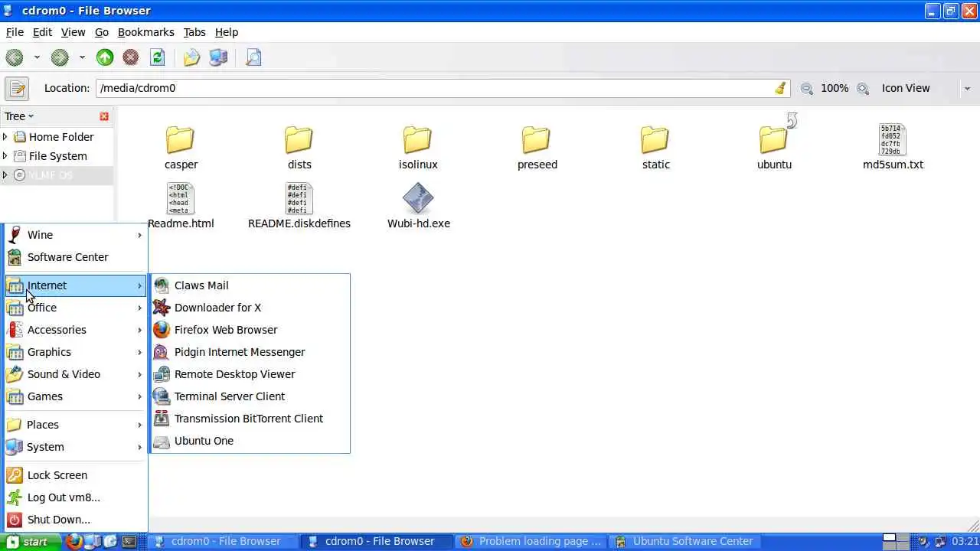Viewport: 980px width, 551px height.
Task: Click Log Out vm8 entry
Action: (75, 497)
